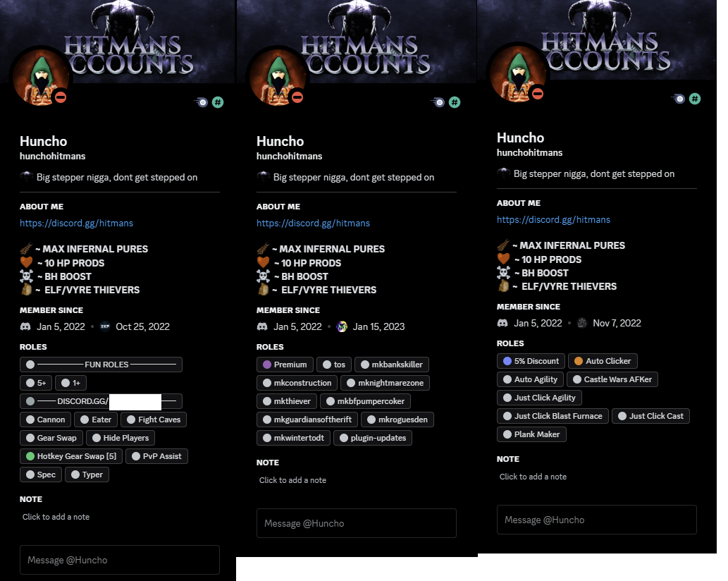Select the Hide Players role chip
The width and height of the screenshot is (728, 581).
point(121,437)
